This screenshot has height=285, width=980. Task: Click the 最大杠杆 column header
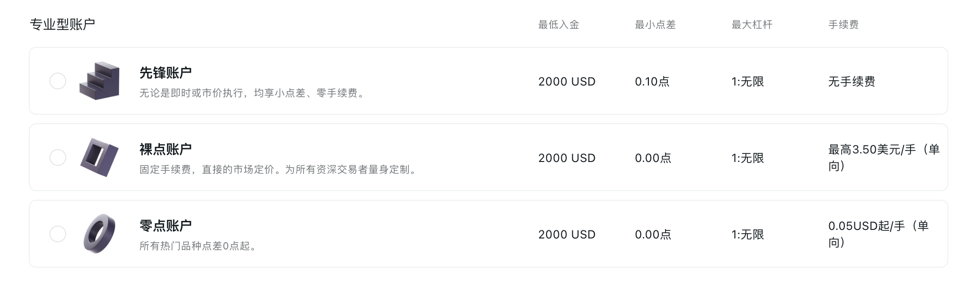click(752, 25)
